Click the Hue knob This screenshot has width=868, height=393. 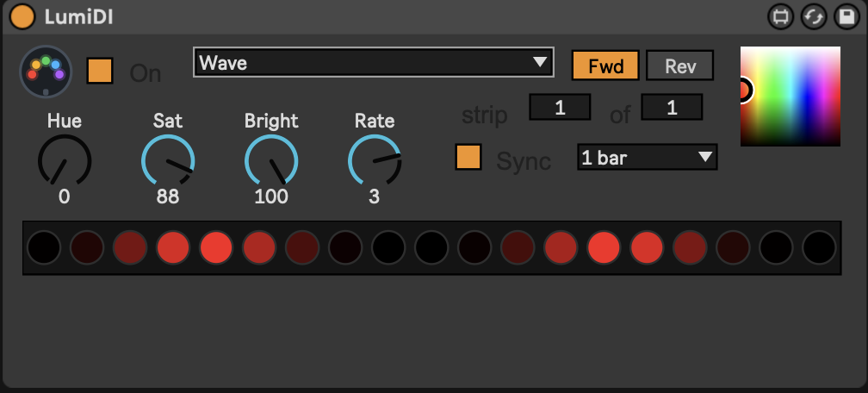tap(65, 161)
